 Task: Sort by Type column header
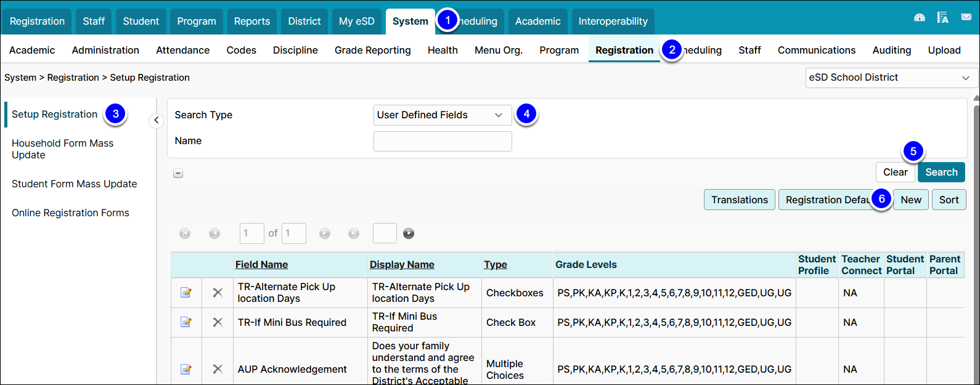click(496, 265)
